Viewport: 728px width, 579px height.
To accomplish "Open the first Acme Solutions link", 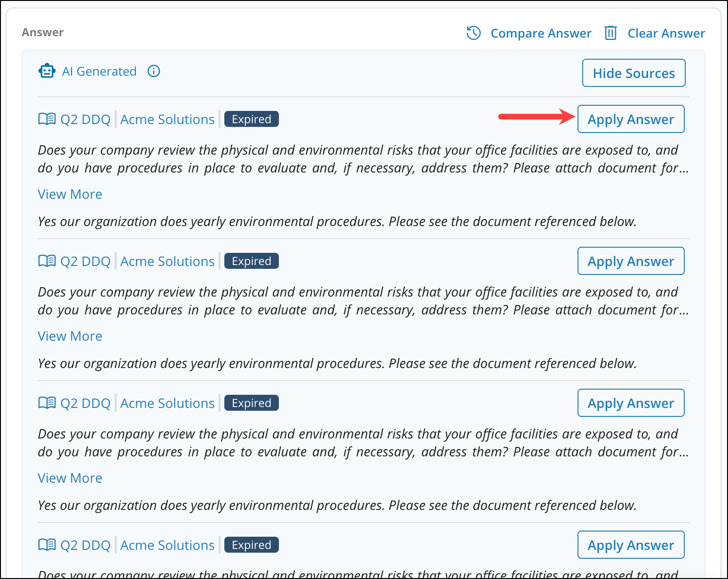I will tap(167, 119).
